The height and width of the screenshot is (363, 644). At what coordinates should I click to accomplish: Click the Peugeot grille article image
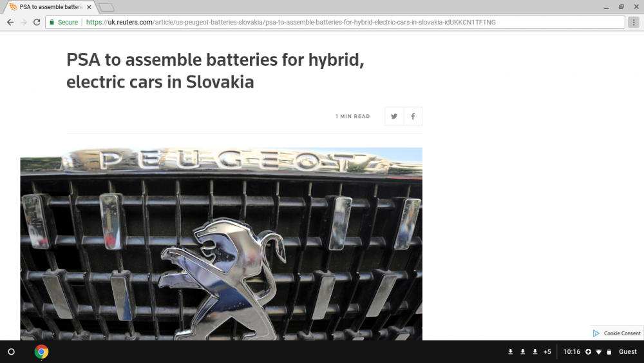[x=221, y=244]
